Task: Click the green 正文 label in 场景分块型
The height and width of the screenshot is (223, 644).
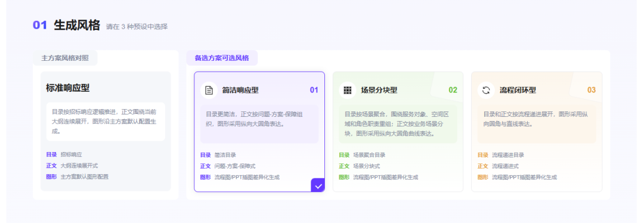Action: (344, 166)
